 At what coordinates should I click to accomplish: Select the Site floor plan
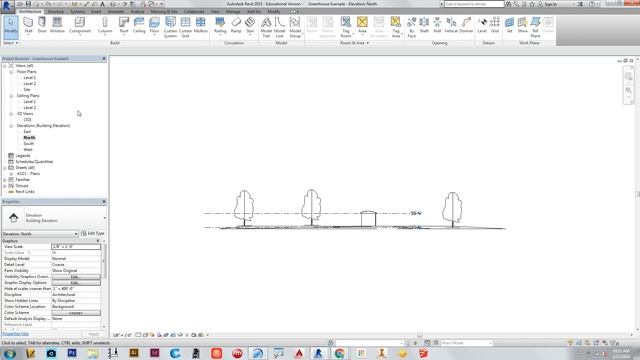27,89
